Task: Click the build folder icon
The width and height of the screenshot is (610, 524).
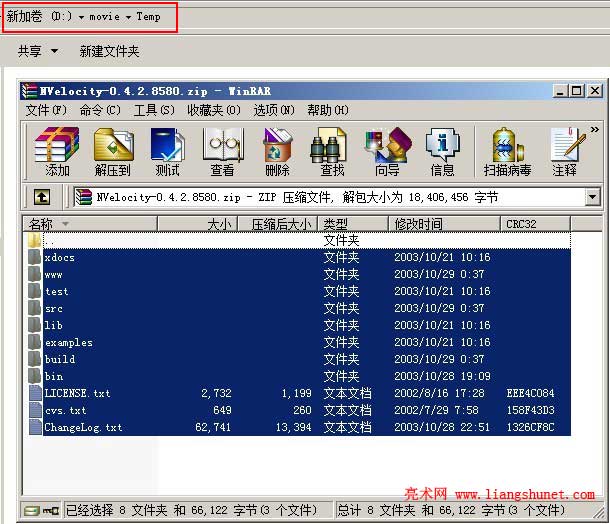Action: click(x=35, y=359)
